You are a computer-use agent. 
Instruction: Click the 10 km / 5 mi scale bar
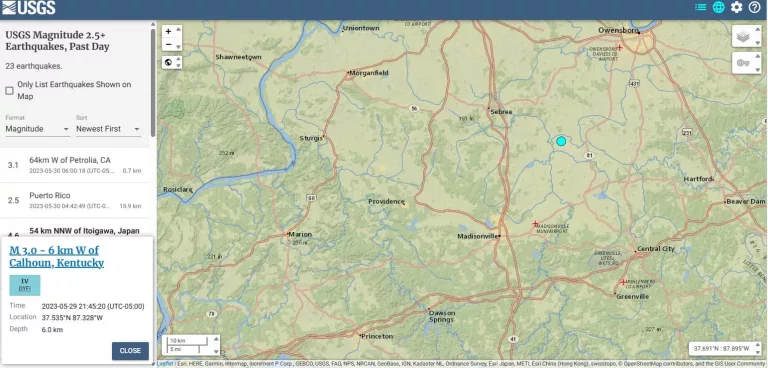[x=188, y=345]
